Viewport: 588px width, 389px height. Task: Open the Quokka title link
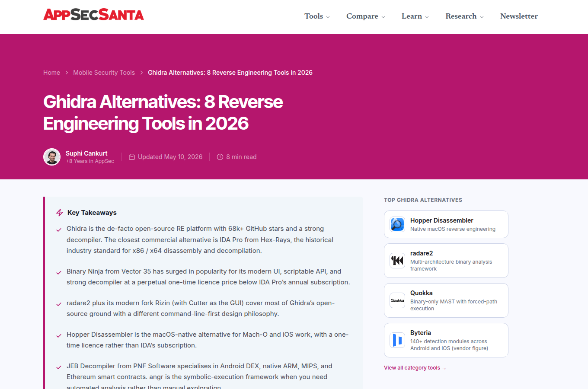pos(422,293)
